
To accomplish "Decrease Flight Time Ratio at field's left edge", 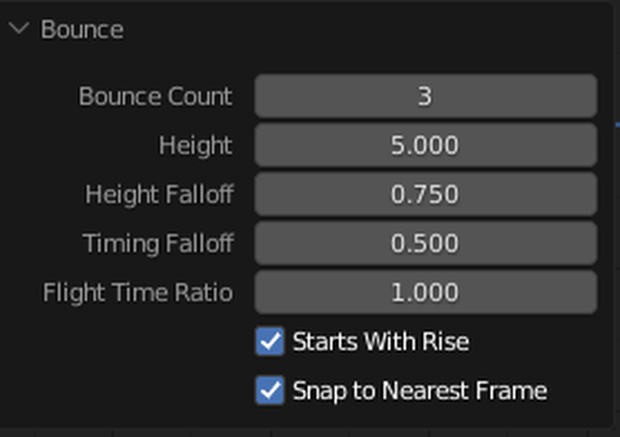I will (x=263, y=292).
